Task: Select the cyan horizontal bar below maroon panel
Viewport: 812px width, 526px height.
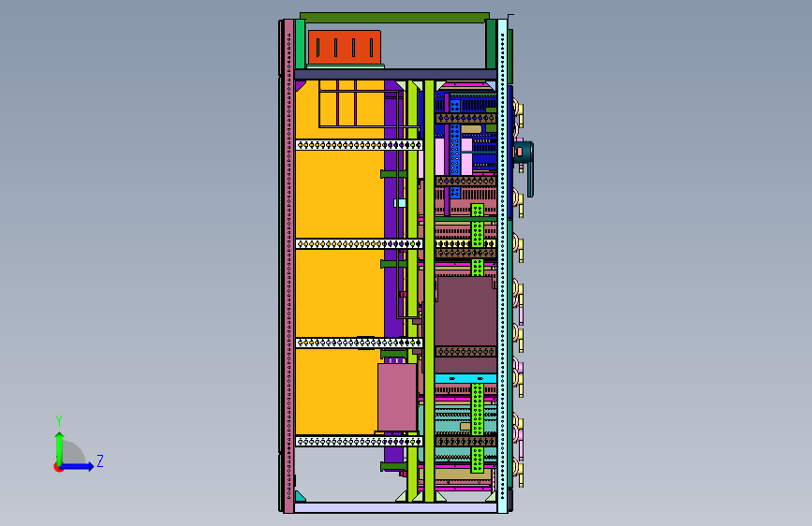Action: [x=465, y=378]
